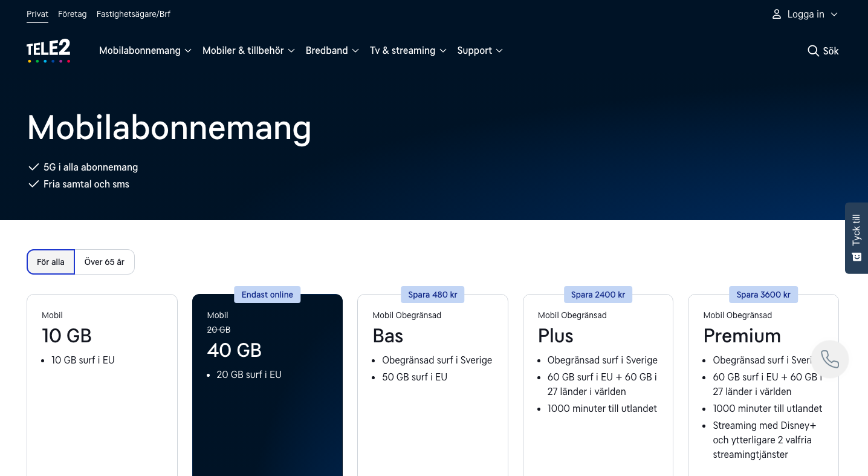Click the Spara 3600 kr badge
This screenshot has height=476, width=868.
click(763, 295)
